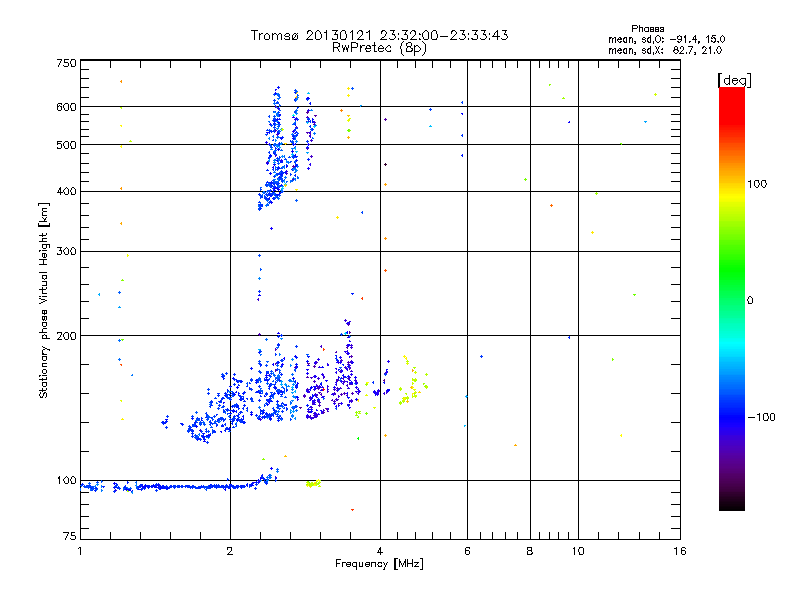Viewport: 800px width, 600px height.
Task: Click the colorbar tick label '-100'
Action: pyautogui.click(x=761, y=417)
